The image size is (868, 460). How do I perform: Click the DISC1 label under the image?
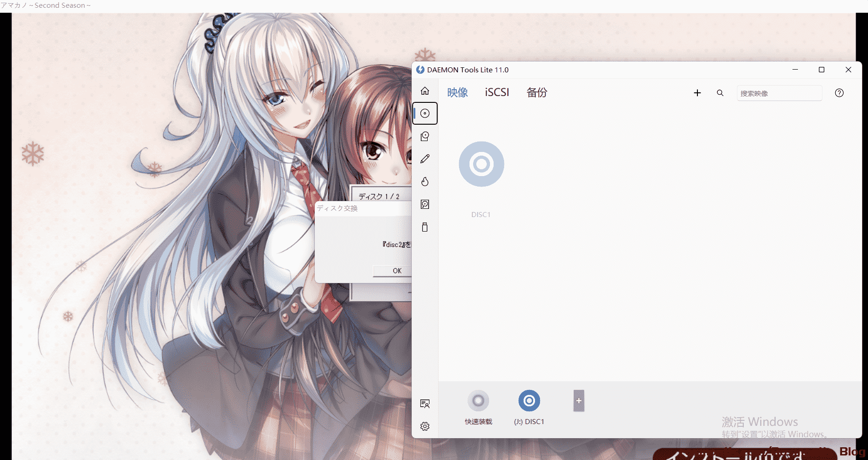(x=481, y=215)
